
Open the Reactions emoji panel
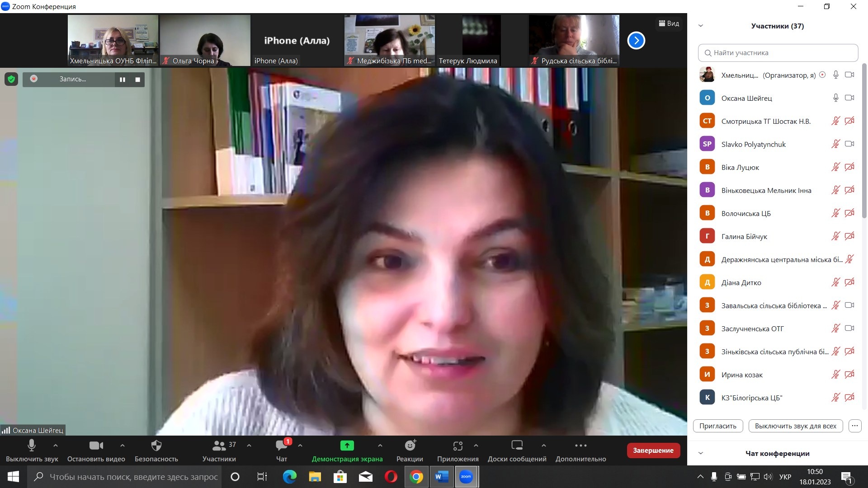(x=410, y=450)
